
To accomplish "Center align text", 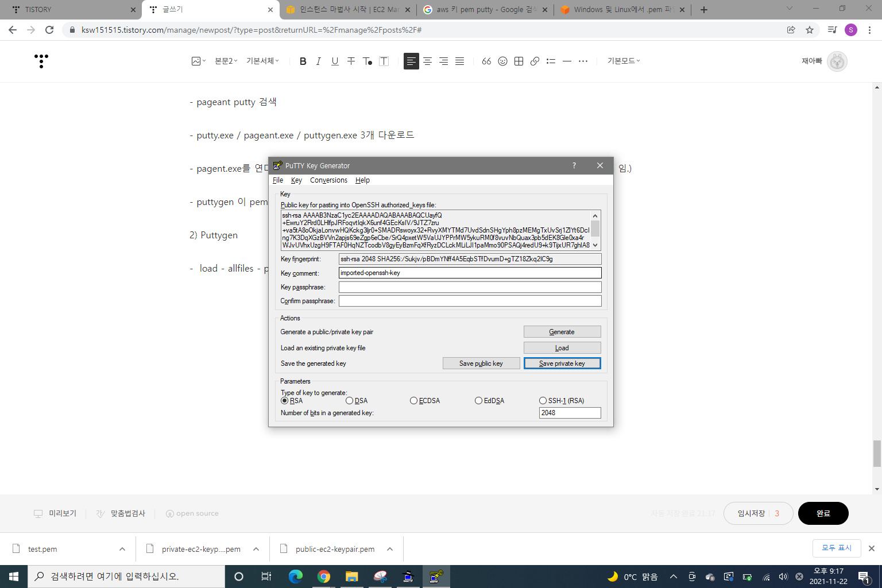I will pos(427,61).
